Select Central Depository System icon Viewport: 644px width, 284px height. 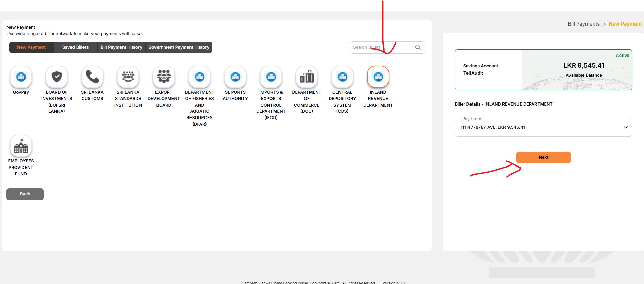343,77
